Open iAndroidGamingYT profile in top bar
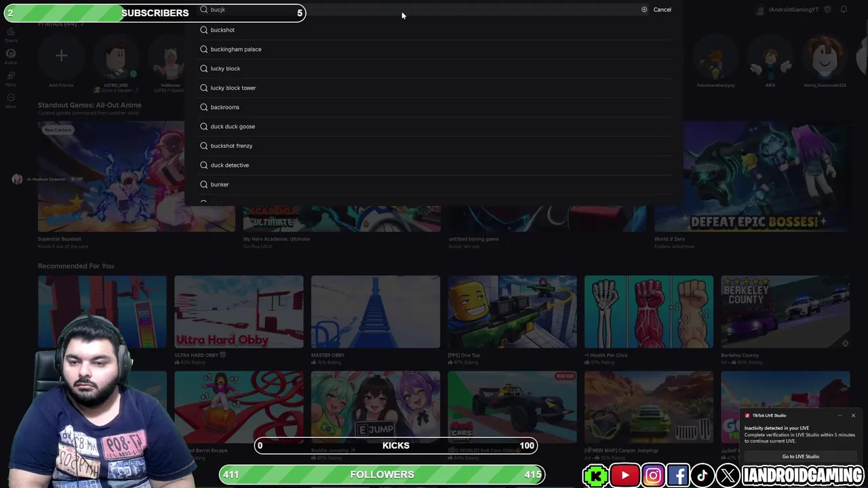868x488 pixels. pos(788,9)
